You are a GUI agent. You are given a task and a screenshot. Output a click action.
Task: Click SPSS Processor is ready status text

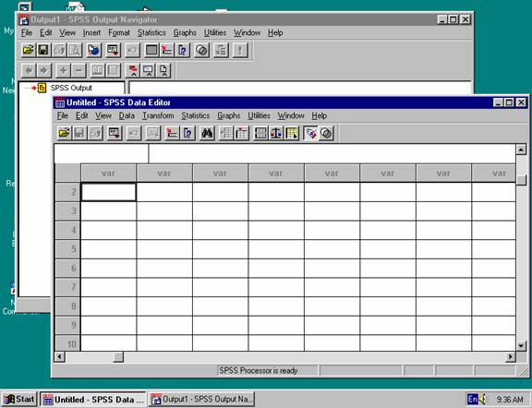click(259, 371)
